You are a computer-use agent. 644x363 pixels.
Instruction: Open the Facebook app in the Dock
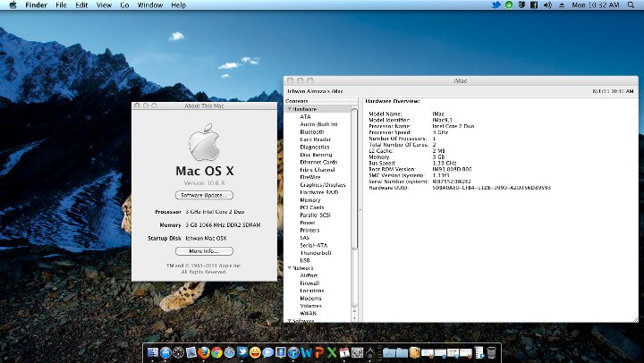[x=281, y=352]
